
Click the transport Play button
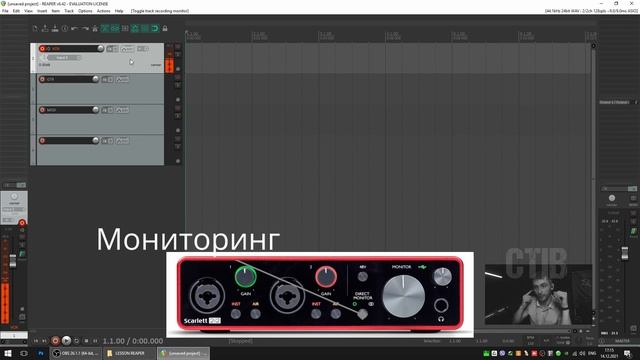[66, 340]
